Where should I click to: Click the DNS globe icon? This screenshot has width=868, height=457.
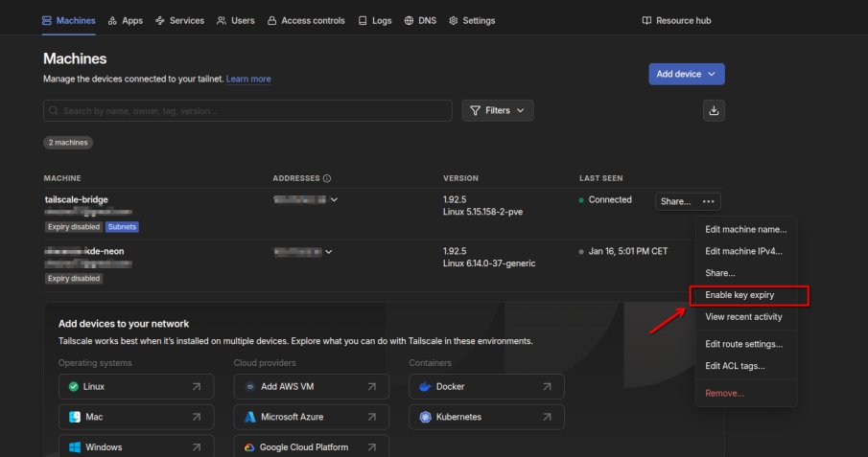tap(410, 20)
